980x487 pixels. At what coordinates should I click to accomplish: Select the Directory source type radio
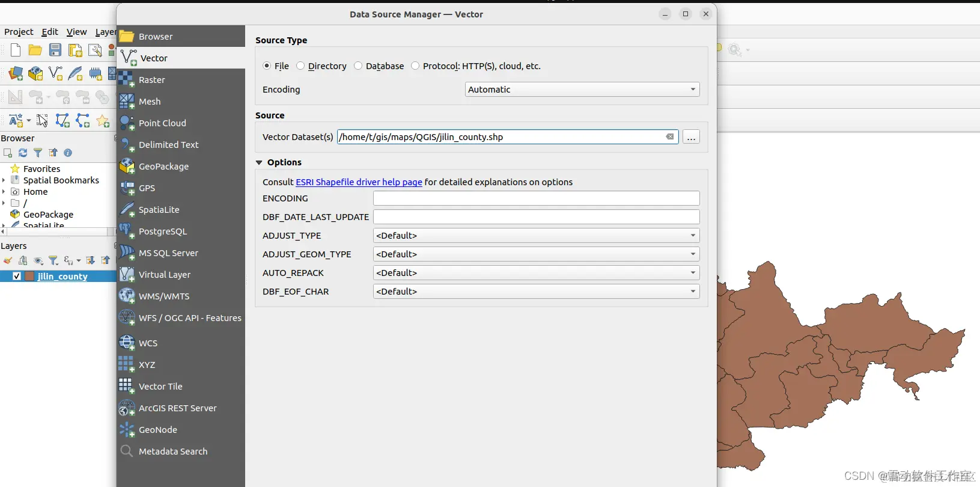click(x=300, y=66)
